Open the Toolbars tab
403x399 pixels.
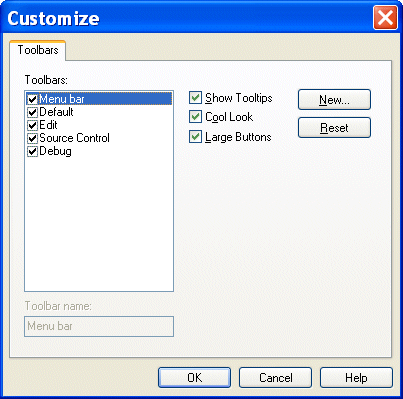(x=38, y=50)
